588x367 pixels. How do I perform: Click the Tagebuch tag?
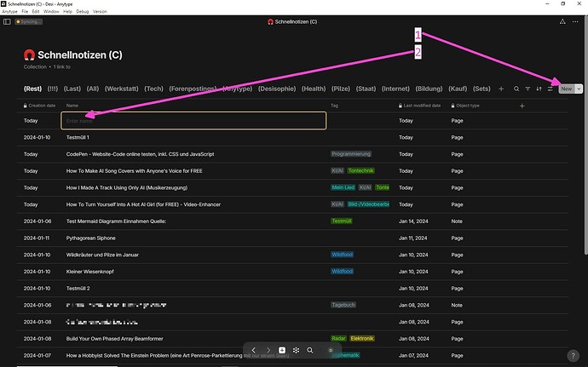pyautogui.click(x=343, y=305)
